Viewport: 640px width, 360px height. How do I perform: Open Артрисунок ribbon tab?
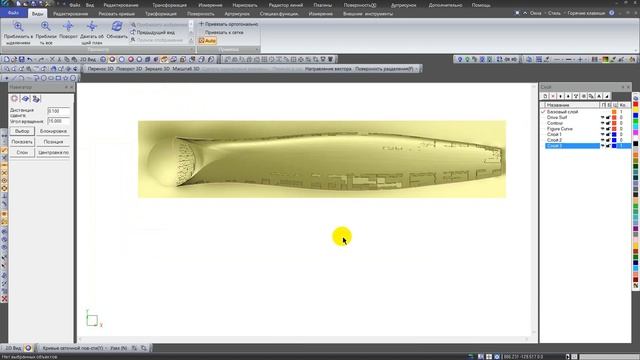coord(237,14)
